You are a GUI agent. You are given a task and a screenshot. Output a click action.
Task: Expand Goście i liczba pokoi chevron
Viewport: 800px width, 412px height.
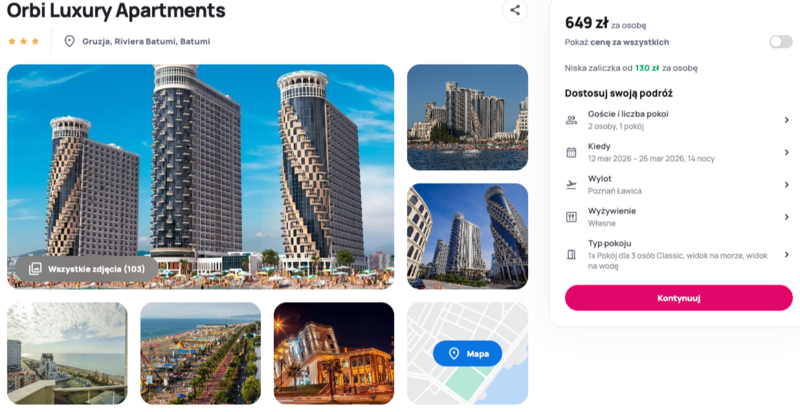(786, 120)
